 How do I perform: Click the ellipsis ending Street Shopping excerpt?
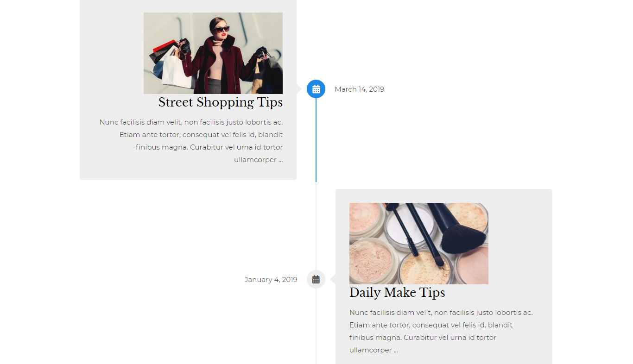pyautogui.click(x=280, y=160)
